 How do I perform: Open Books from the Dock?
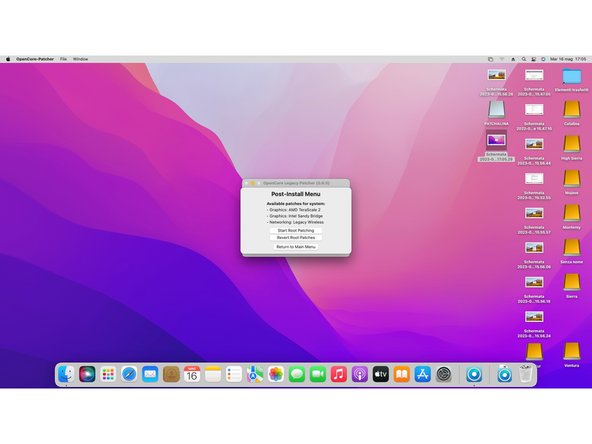click(402, 374)
